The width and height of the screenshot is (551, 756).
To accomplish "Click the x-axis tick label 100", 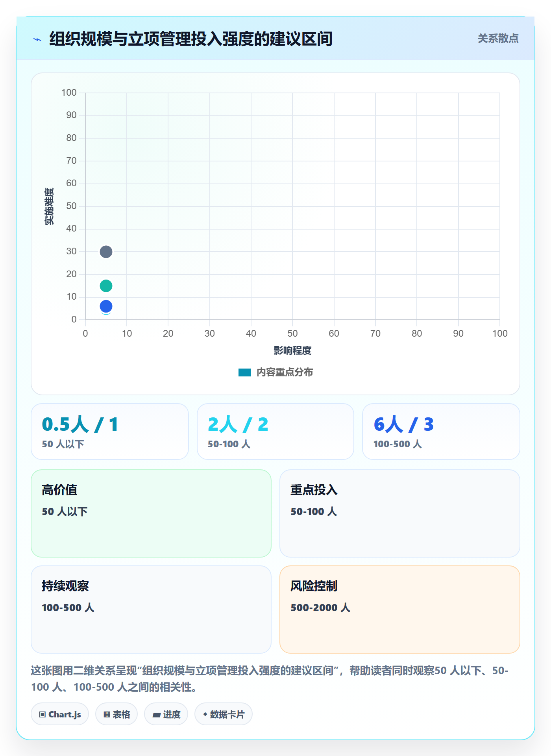I will click(x=500, y=334).
